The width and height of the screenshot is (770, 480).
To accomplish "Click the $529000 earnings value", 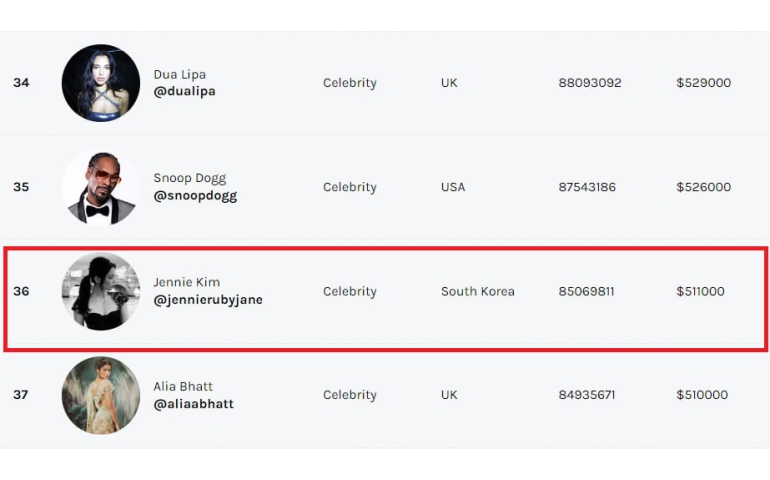I will 703,83.
